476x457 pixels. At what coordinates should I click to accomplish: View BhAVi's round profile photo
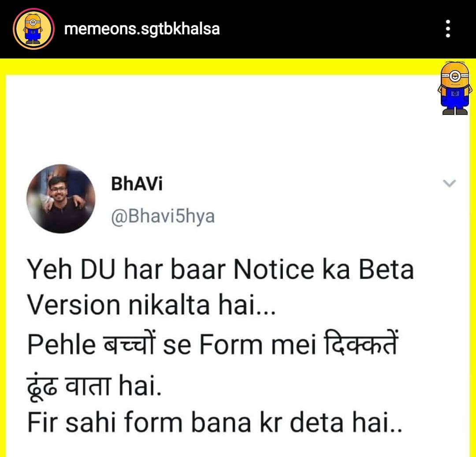coord(61,199)
